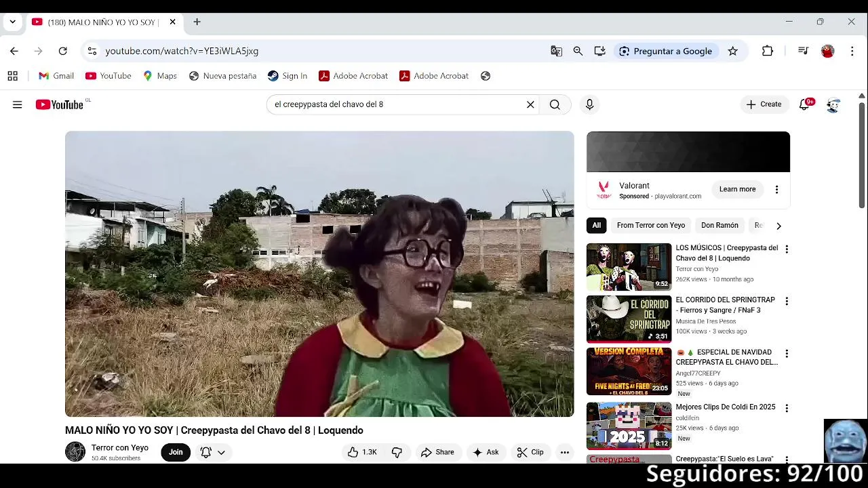Click Preguntar a Google lens button
The height and width of the screenshot is (488, 868).
[x=665, y=51]
